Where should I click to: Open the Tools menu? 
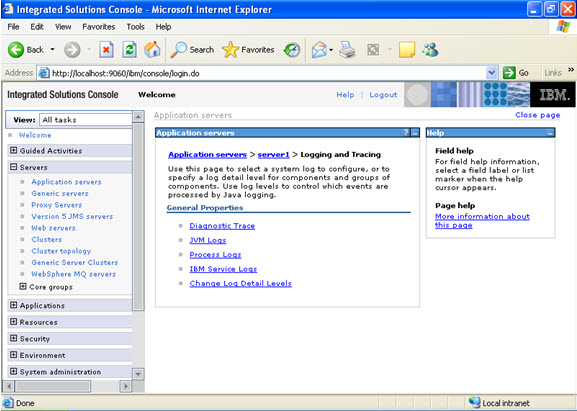135,27
